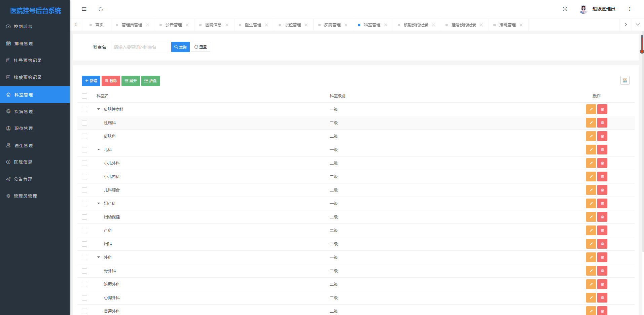Check the checkbox for 妇产科 row

click(84, 203)
